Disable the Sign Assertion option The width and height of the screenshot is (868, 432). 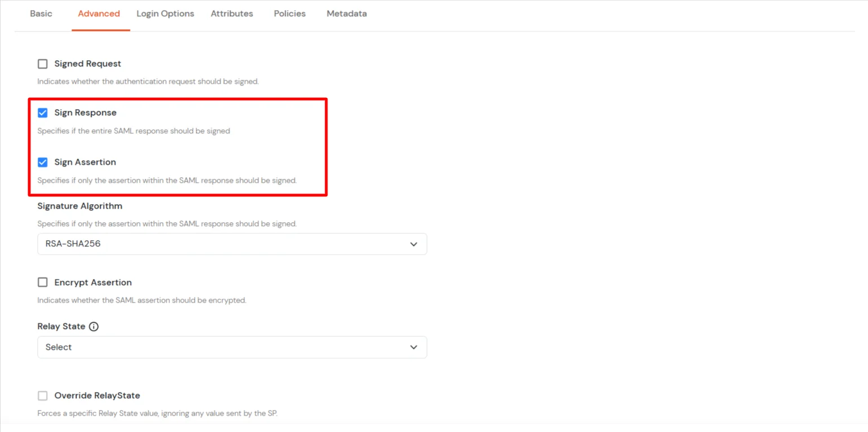[x=42, y=162]
